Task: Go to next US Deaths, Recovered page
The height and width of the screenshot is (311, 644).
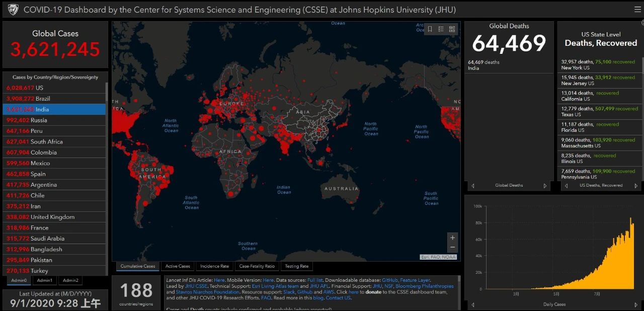Action: pyautogui.click(x=636, y=186)
